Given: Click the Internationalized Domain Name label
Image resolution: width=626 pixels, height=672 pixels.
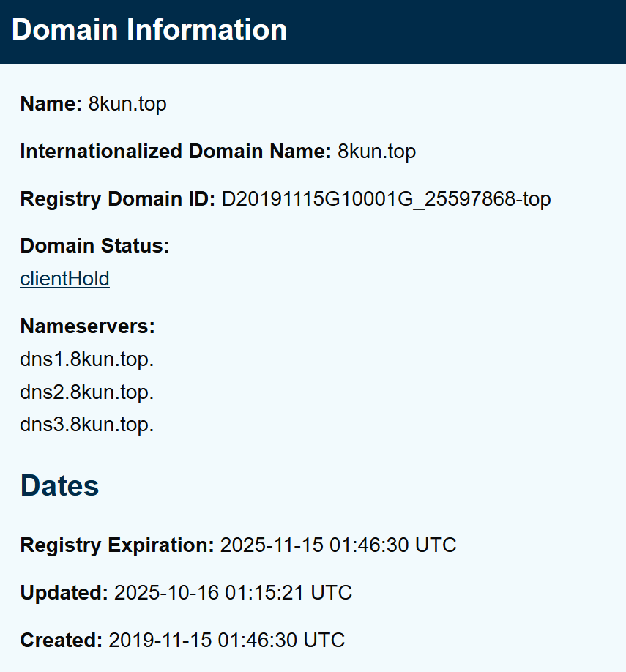Looking at the screenshot, I should pyautogui.click(x=176, y=152).
